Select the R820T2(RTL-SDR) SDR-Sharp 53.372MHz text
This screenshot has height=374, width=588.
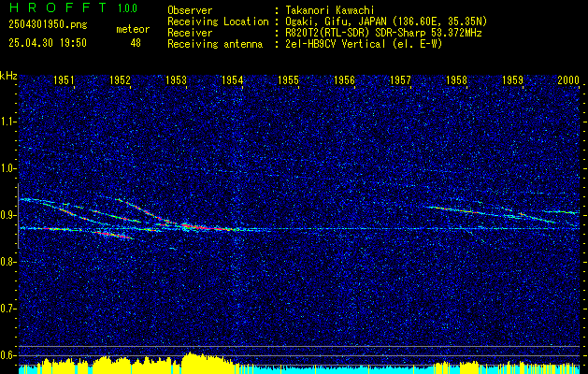click(x=383, y=33)
